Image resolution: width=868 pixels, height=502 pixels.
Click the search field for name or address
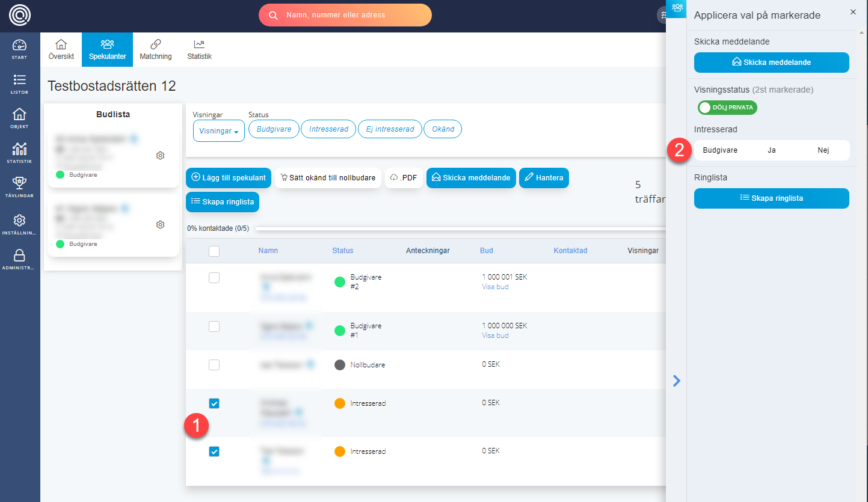click(345, 15)
